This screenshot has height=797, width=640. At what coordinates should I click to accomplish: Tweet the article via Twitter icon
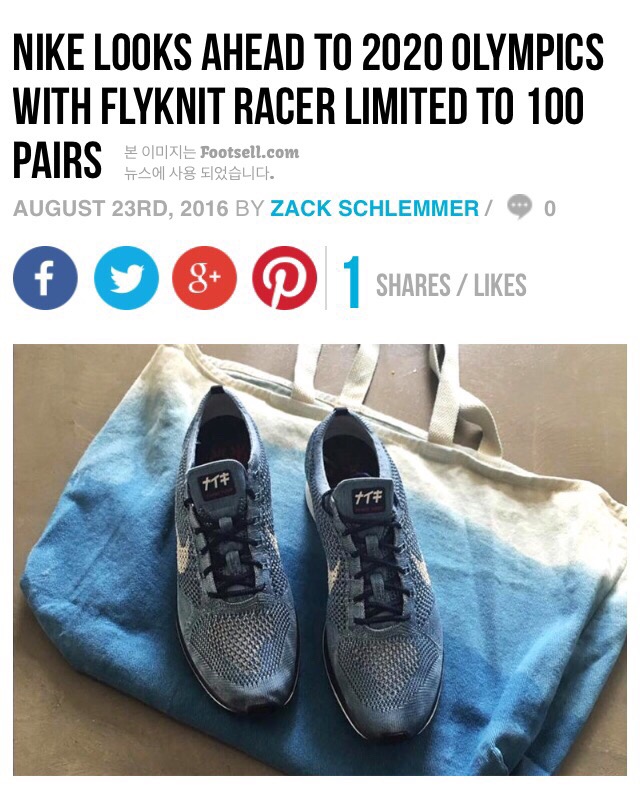(126, 278)
